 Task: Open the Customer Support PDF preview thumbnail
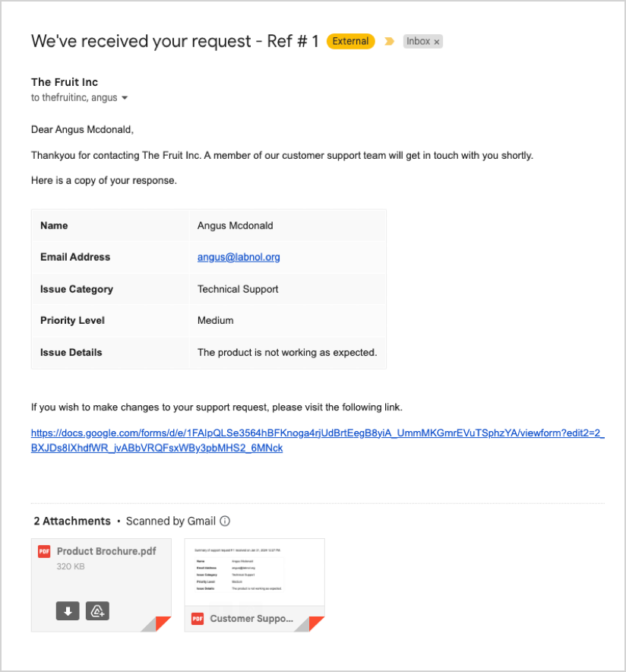point(255,572)
